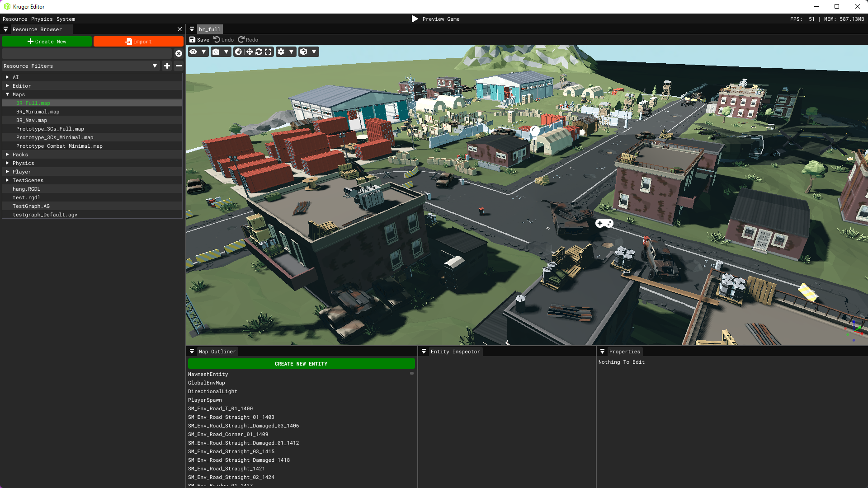Switch to the br_full tab

pyautogui.click(x=209, y=29)
